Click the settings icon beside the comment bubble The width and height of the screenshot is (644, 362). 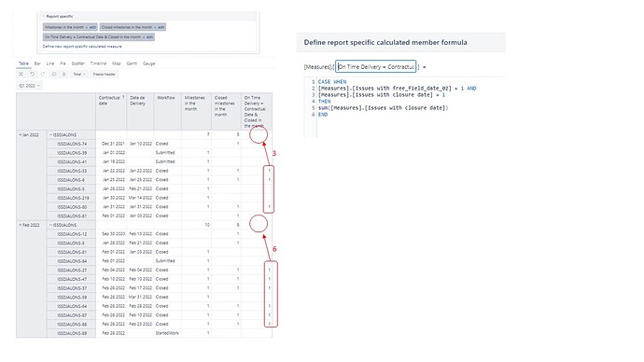[x=63, y=75]
